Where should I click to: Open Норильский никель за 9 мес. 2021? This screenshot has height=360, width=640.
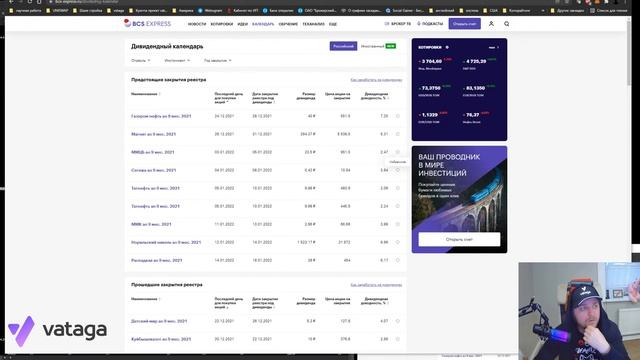click(166, 242)
